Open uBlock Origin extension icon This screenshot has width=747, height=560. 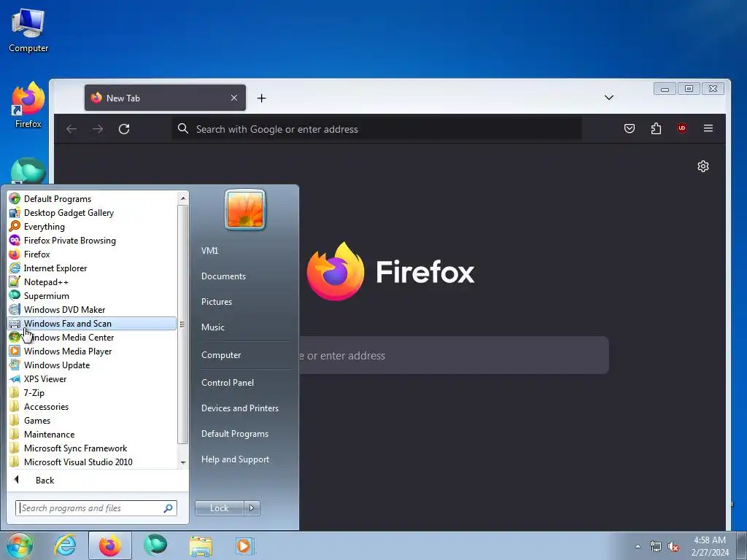682,128
